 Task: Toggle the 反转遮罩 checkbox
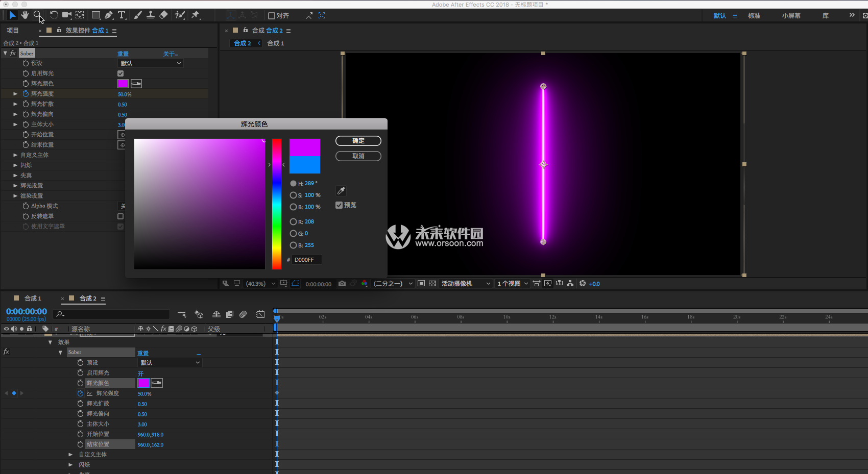[120, 216]
